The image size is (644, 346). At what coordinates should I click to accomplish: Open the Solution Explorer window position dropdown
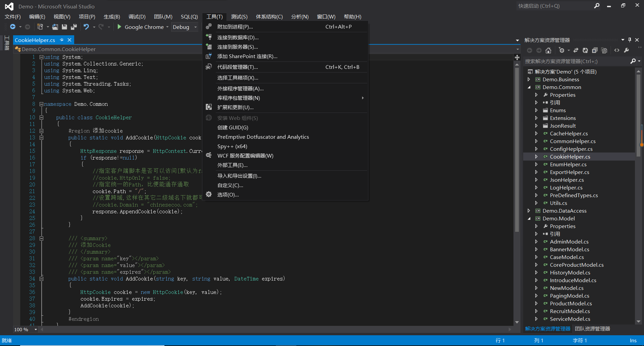pyautogui.click(x=623, y=40)
